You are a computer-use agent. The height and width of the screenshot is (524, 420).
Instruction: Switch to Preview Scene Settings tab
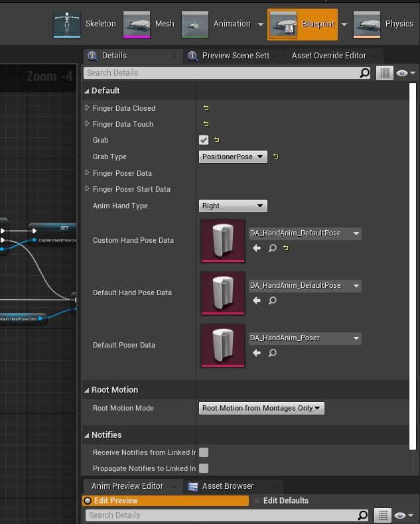tap(233, 56)
